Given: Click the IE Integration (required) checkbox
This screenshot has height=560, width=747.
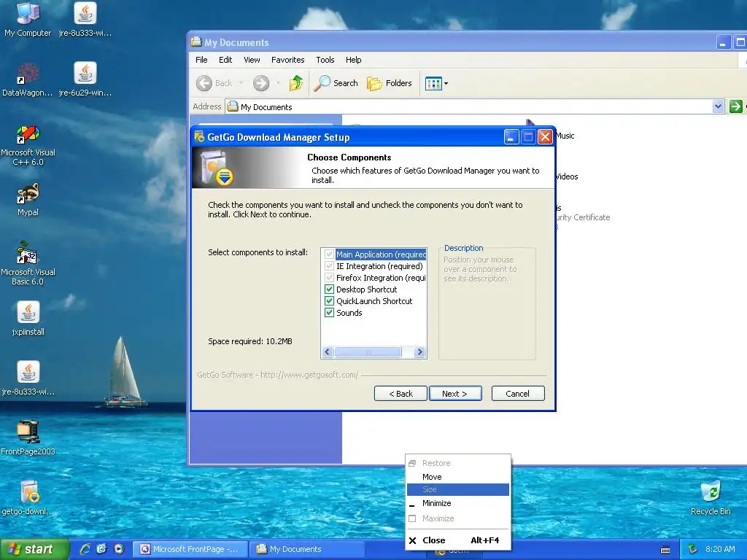Looking at the screenshot, I should [x=329, y=265].
